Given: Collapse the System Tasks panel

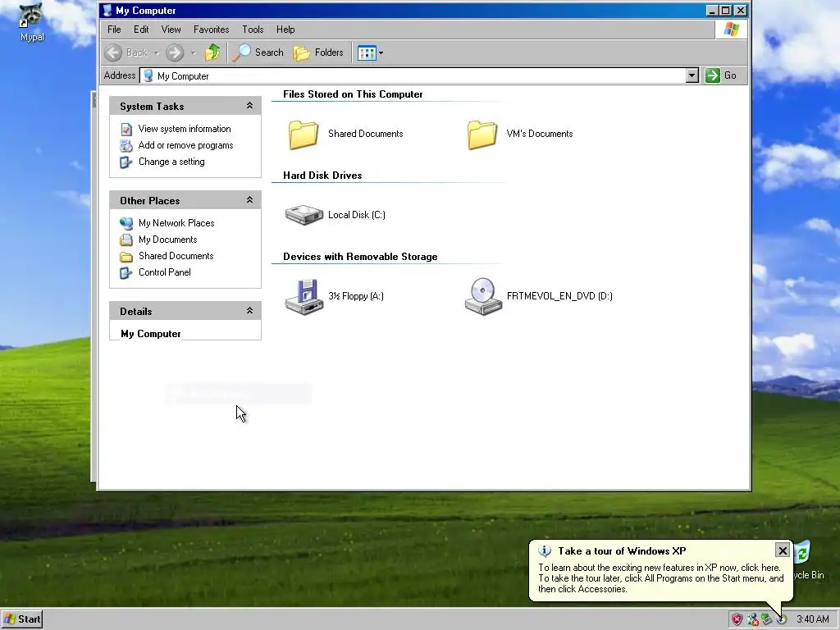Looking at the screenshot, I should [x=249, y=106].
